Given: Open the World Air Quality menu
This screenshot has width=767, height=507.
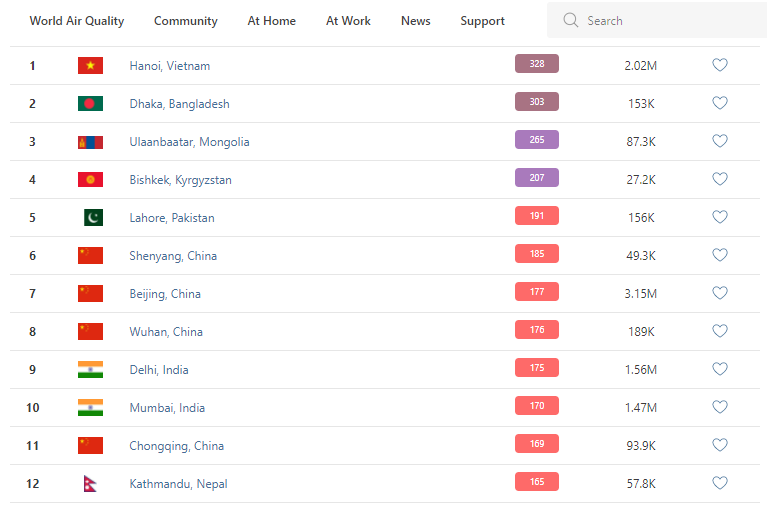Looking at the screenshot, I should (77, 21).
